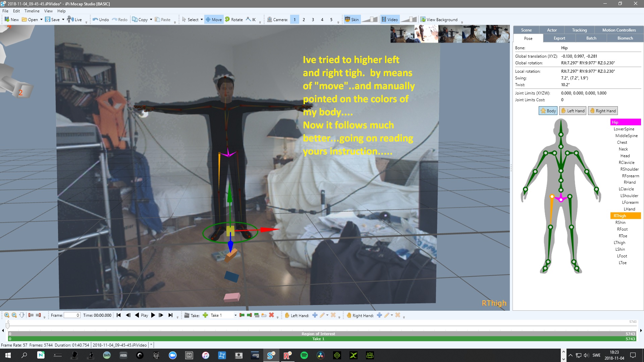Adjust the Skin opacity slider
644x362 pixels.
370,19
